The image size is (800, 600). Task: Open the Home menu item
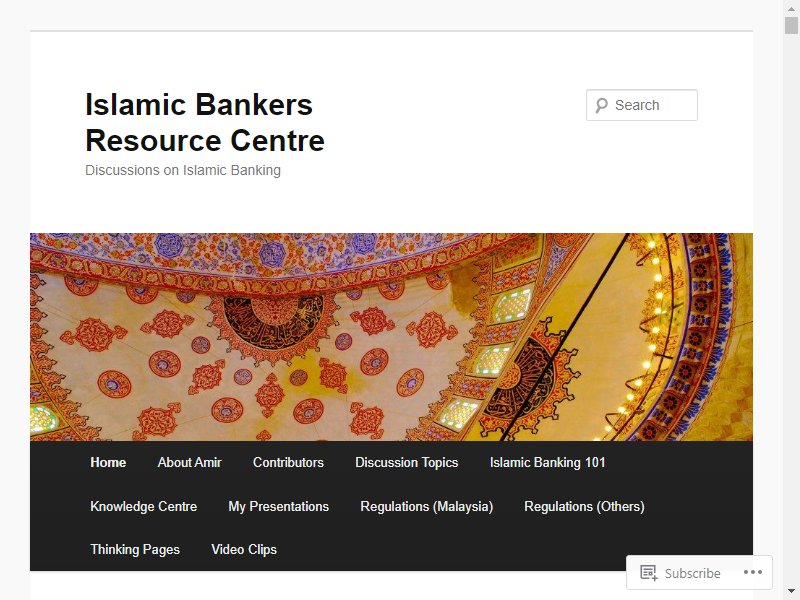(x=108, y=462)
